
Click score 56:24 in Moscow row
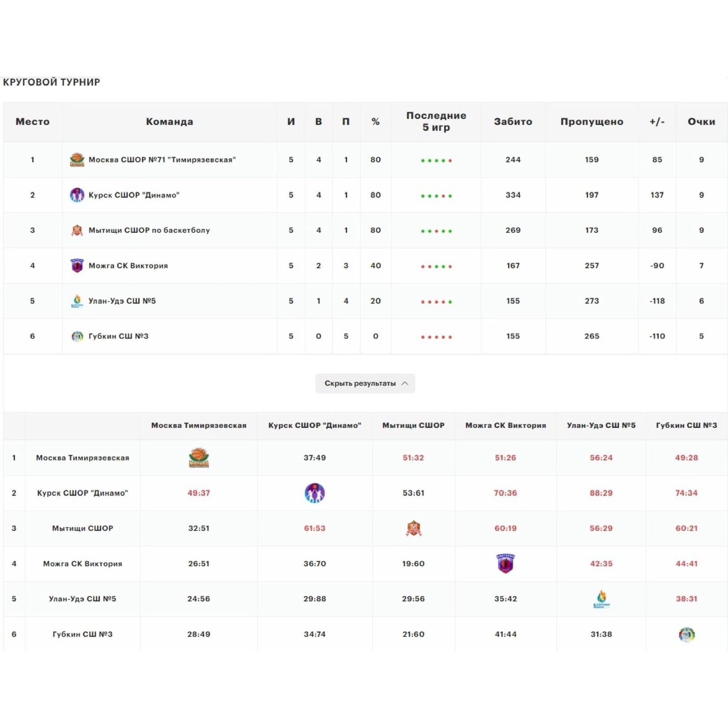(601, 458)
